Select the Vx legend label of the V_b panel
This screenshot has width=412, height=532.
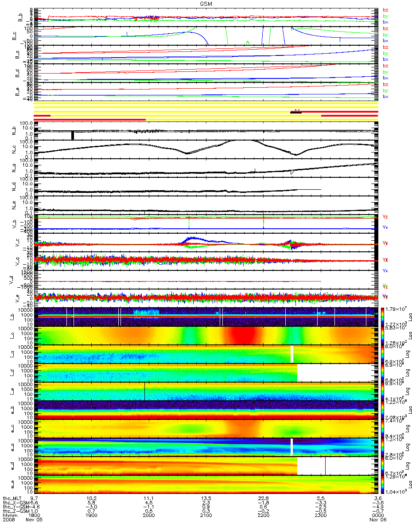385,227
